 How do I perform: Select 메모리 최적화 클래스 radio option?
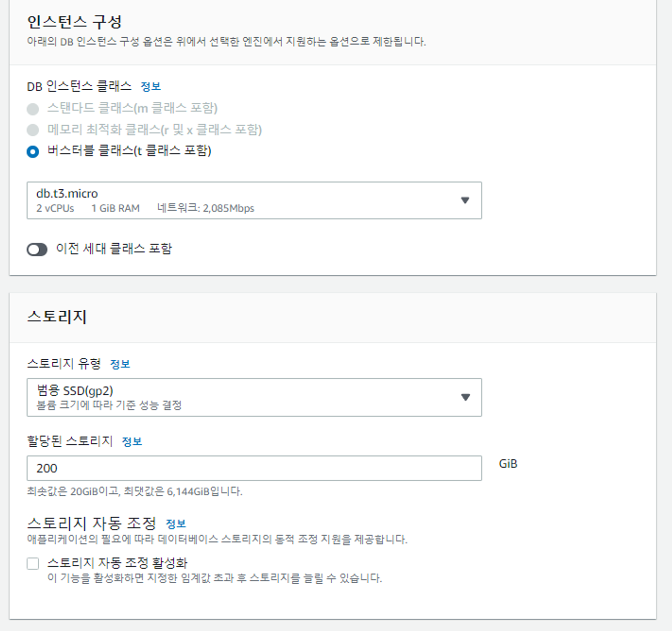[x=33, y=130]
